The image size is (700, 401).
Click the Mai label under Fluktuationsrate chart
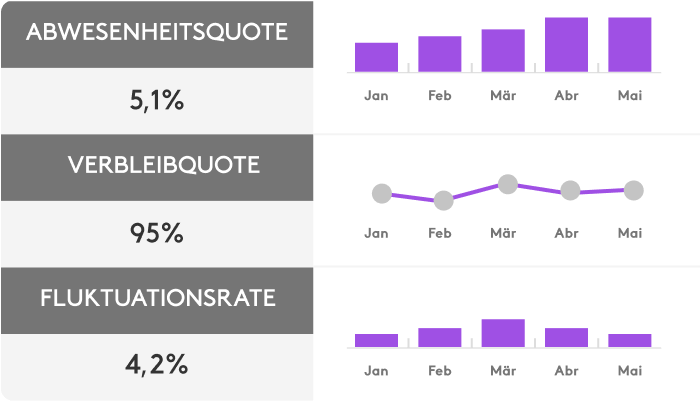pos(629,371)
